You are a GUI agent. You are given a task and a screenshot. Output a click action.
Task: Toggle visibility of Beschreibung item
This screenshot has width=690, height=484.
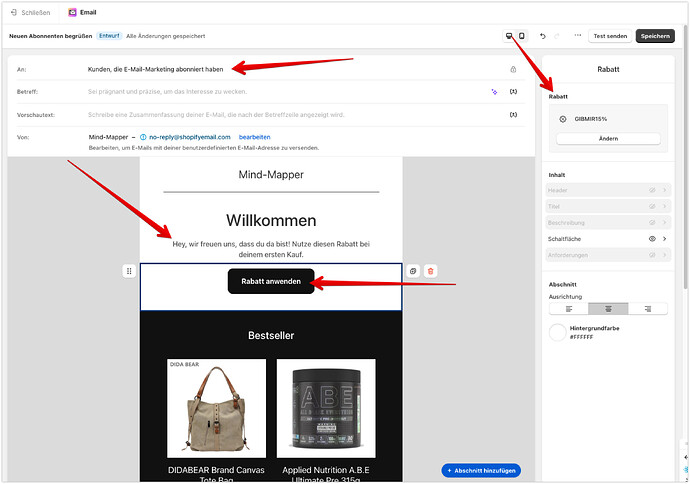(x=652, y=223)
